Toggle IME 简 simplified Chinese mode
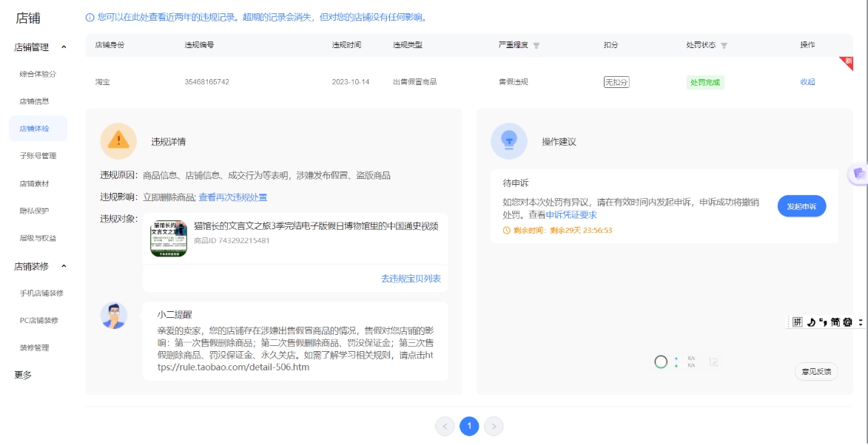868x445 pixels. (835, 322)
